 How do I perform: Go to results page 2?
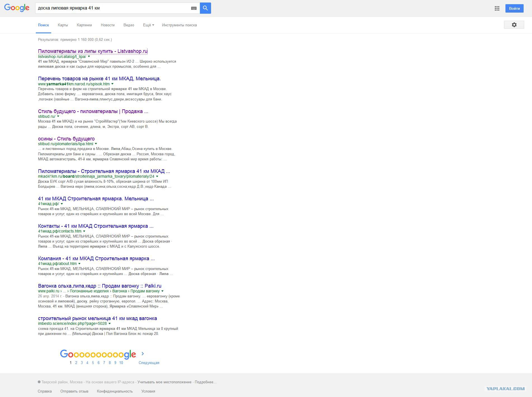tap(76, 363)
